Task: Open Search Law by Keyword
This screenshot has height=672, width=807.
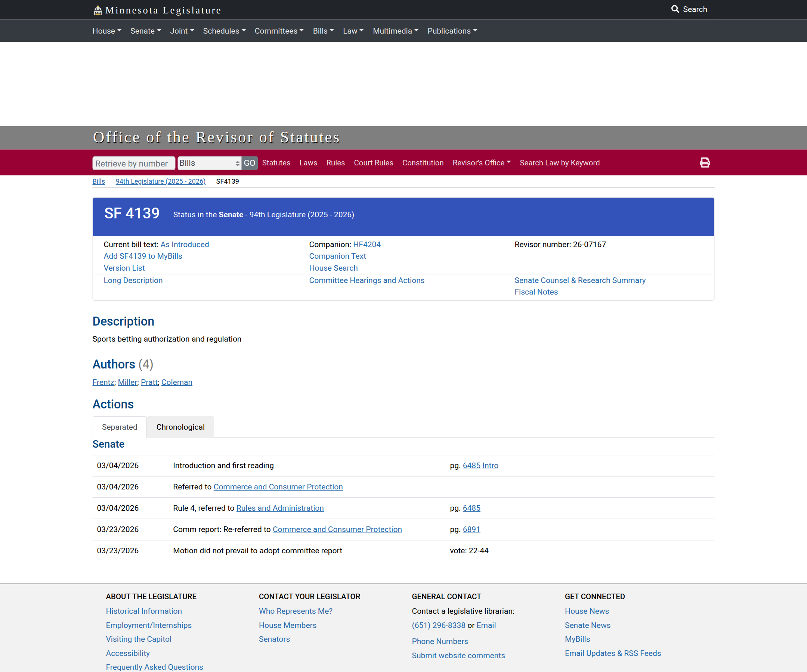Action: point(560,162)
